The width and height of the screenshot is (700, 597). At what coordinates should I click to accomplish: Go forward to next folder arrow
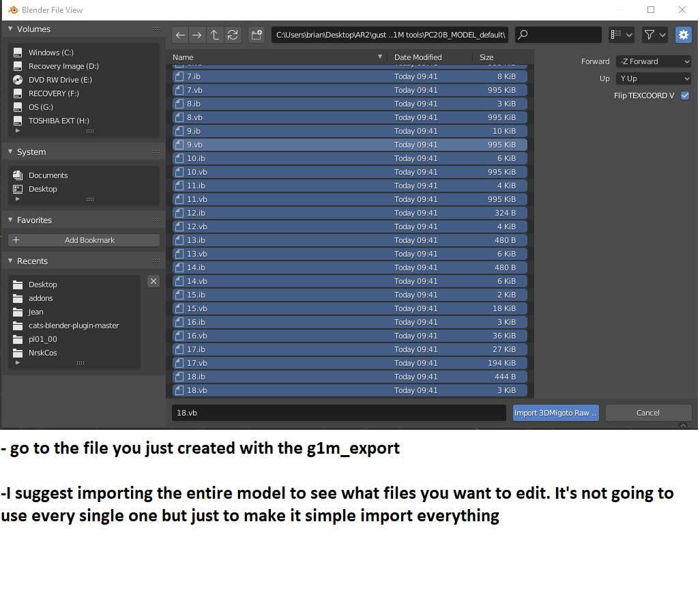point(197,35)
